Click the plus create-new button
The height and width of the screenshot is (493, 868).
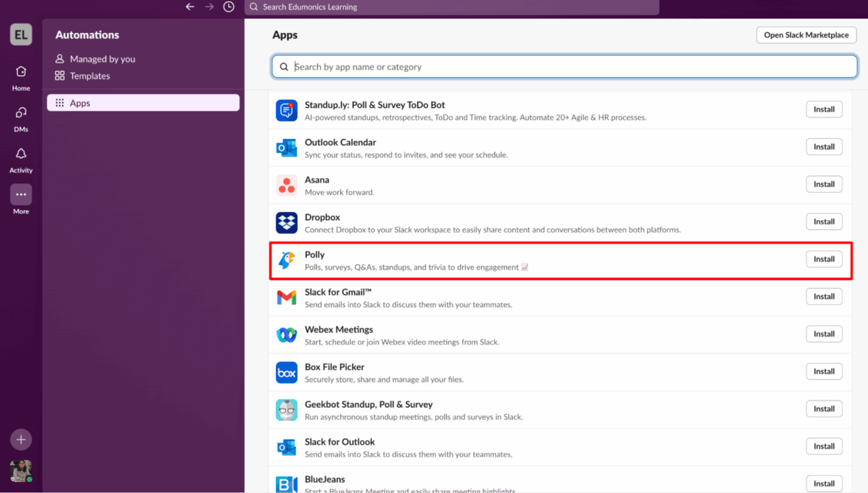coord(21,440)
